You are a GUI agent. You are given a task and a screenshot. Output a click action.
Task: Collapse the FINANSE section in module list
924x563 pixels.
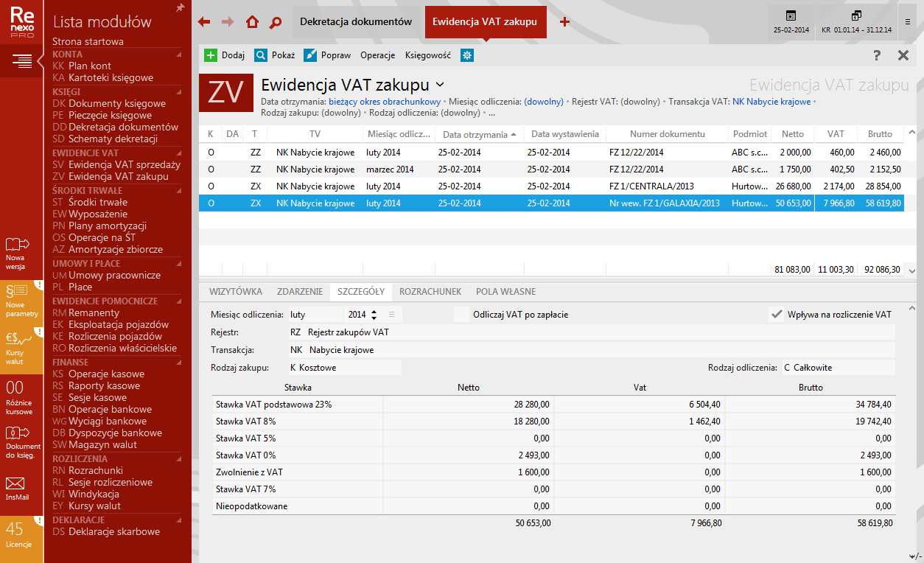pos(178,363)
